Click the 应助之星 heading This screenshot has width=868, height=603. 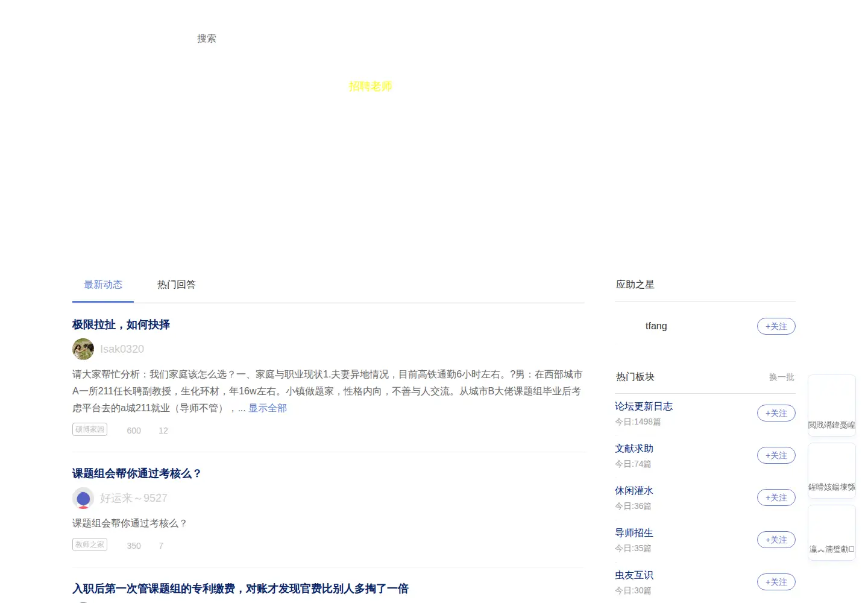click(635, 285)
